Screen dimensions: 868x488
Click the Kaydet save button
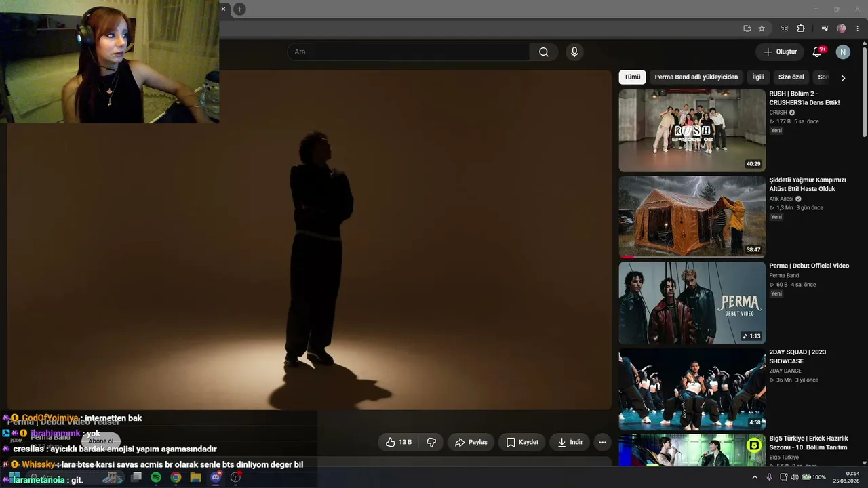pyautogui.click(x=522, y=442)
